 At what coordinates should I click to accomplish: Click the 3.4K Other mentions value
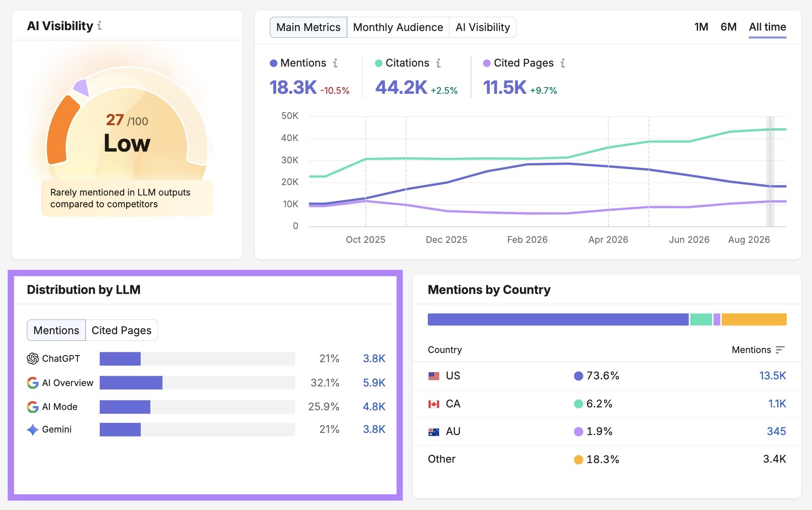tap(774, 459)
